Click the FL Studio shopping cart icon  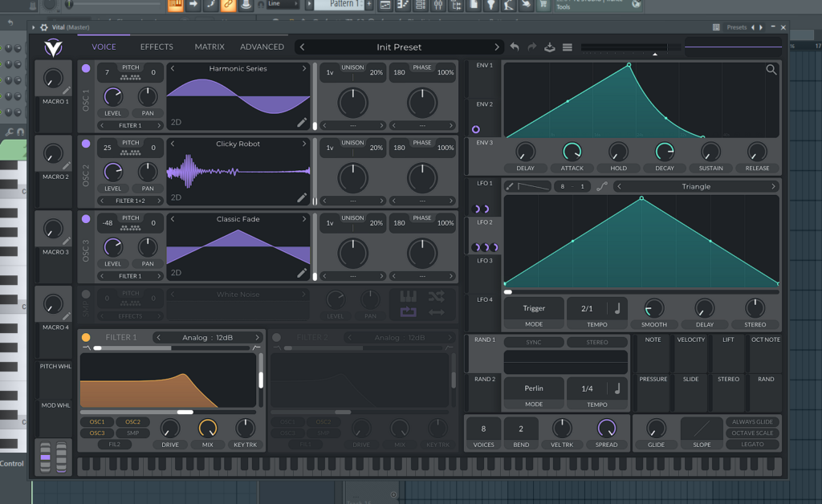[543, 5]
